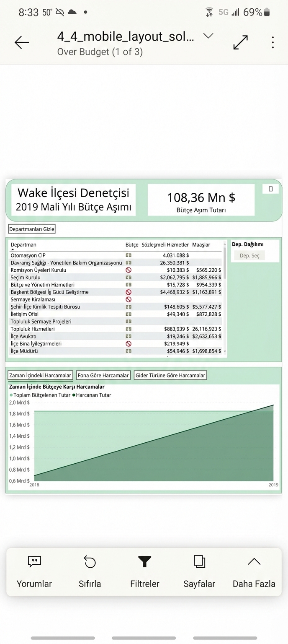Switch to Fona Göre Harcamalar tab
The height and width of the screenshot is (644, 288).
(x=103, y=375)
